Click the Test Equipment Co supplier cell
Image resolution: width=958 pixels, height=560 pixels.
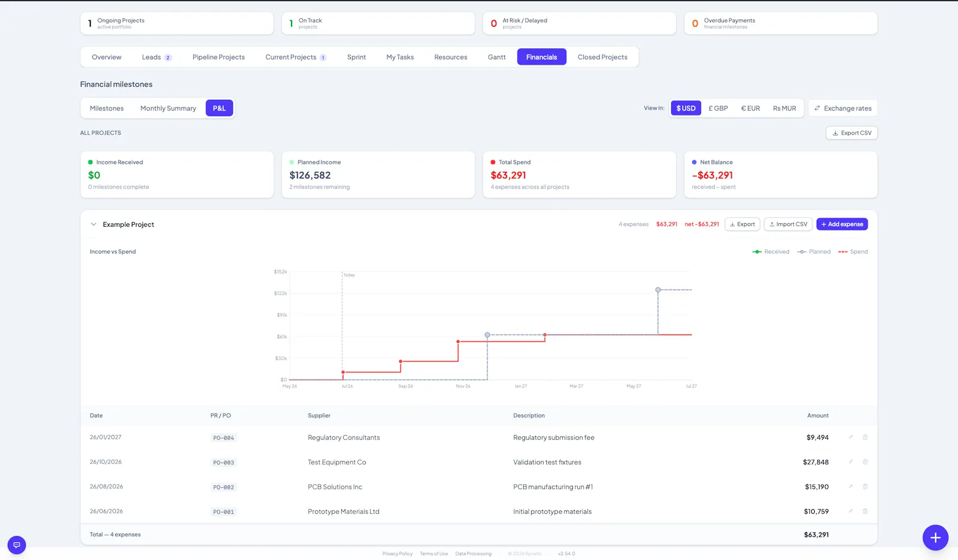coord(337,462)
